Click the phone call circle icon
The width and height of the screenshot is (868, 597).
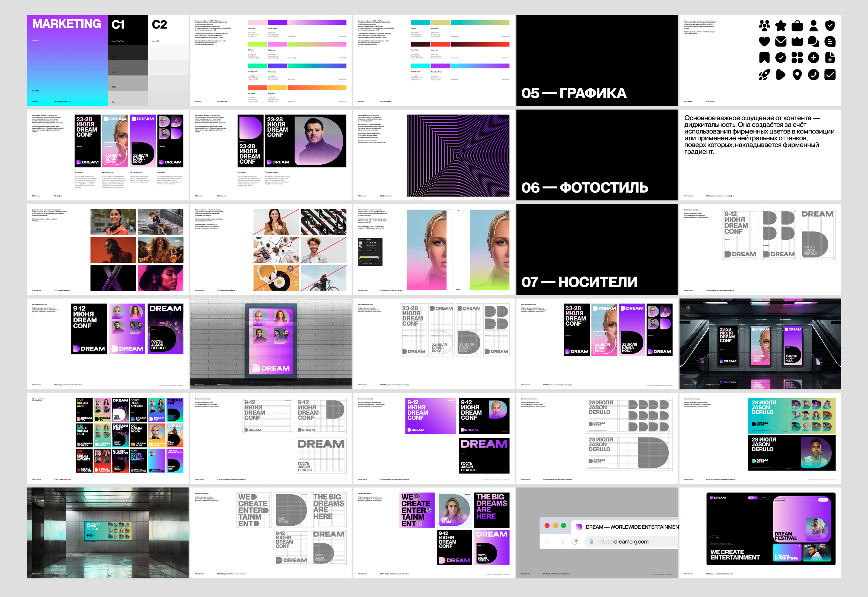click(x=813, y=75)
